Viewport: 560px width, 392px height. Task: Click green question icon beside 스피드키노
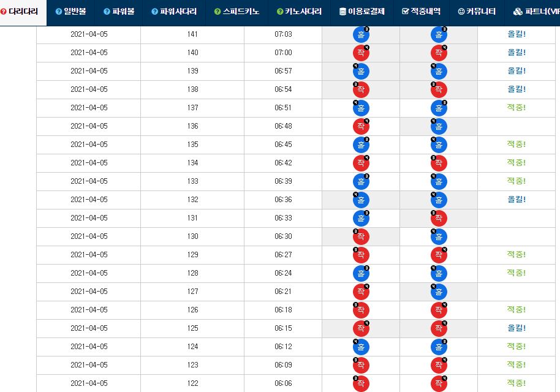pos(217,12)
